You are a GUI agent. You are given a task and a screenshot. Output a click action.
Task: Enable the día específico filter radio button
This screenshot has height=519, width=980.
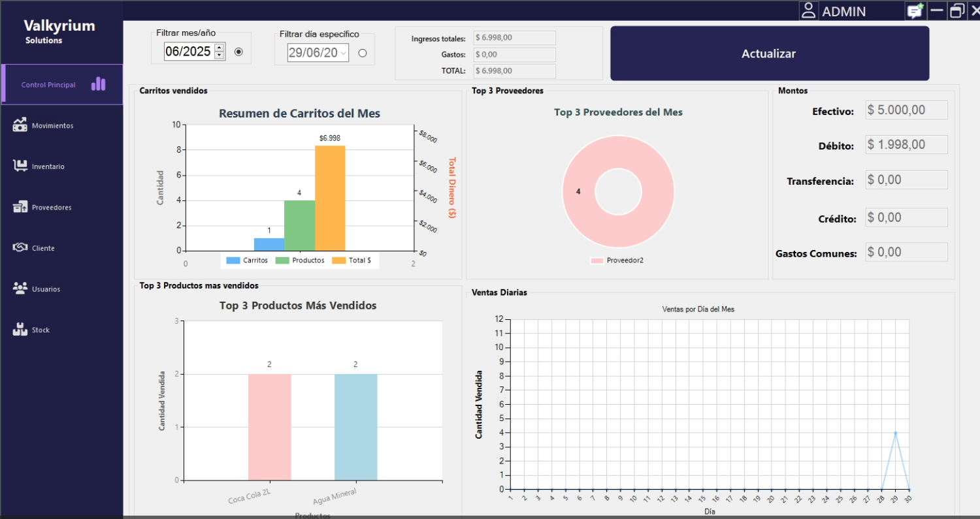363,52
